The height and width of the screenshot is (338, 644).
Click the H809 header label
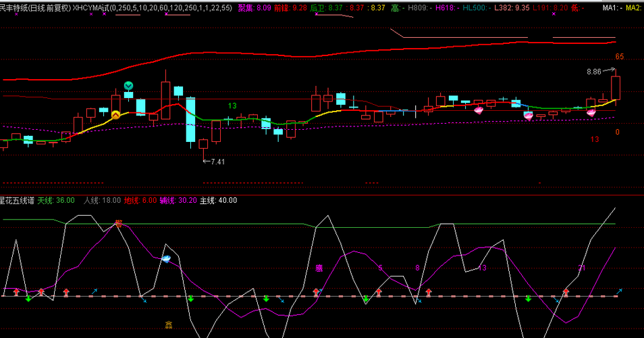(419, 8)
